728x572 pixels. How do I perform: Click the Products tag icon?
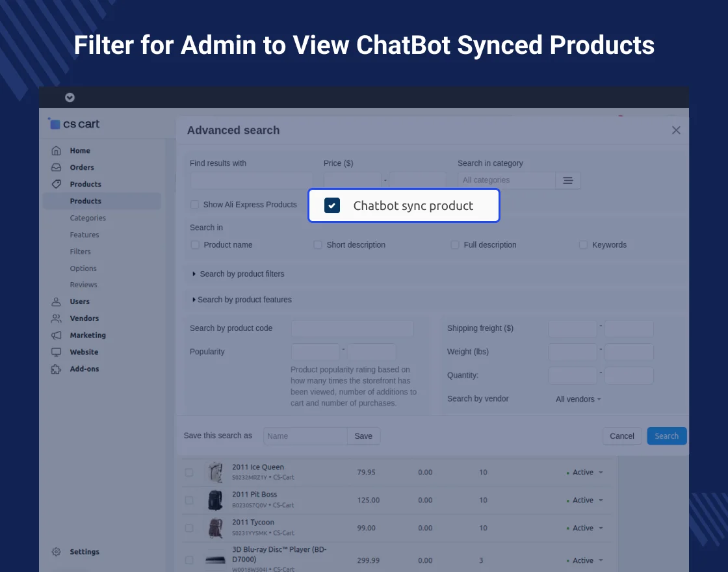click(57, 185)
